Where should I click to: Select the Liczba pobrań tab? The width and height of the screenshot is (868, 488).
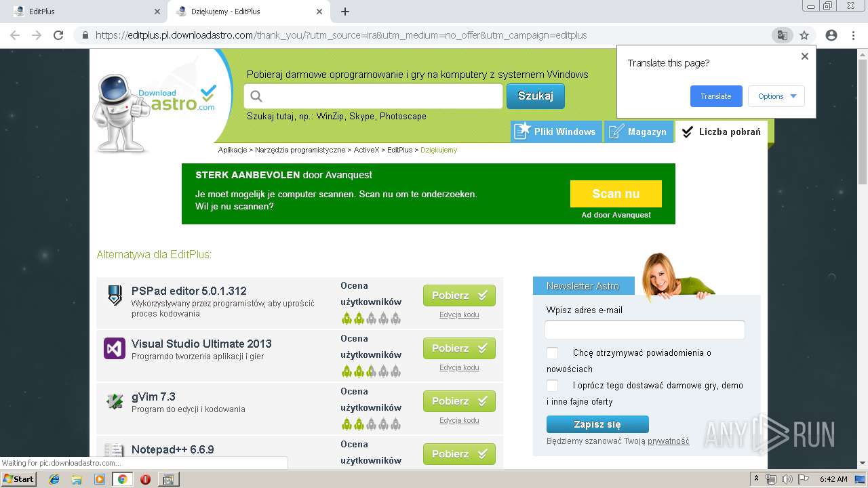click(x=721, y=131)
